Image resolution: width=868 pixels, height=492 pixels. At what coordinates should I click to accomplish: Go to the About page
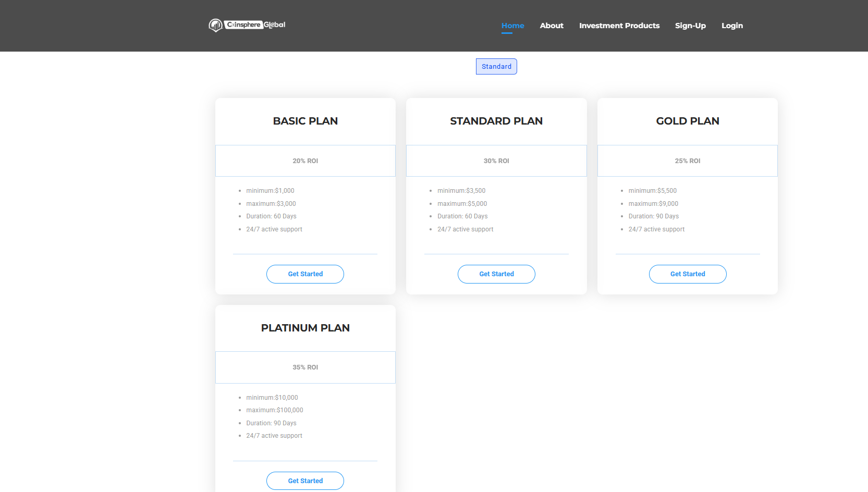[552, 26]
